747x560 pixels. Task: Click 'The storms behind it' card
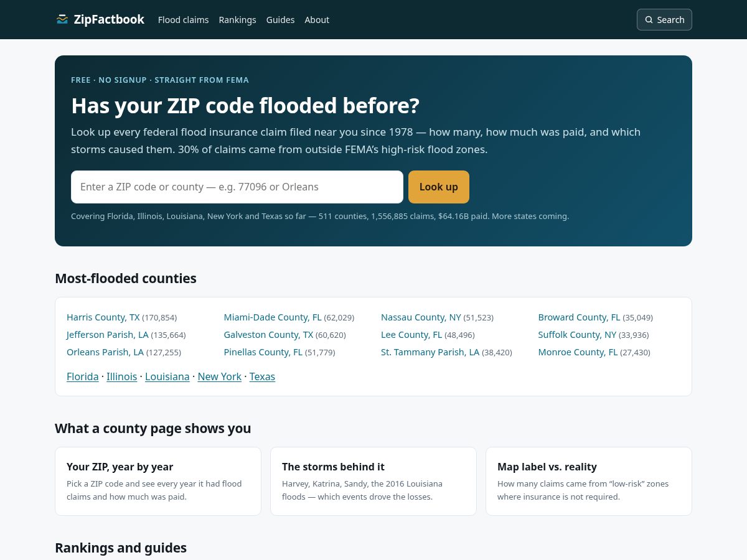coord(374,481)
